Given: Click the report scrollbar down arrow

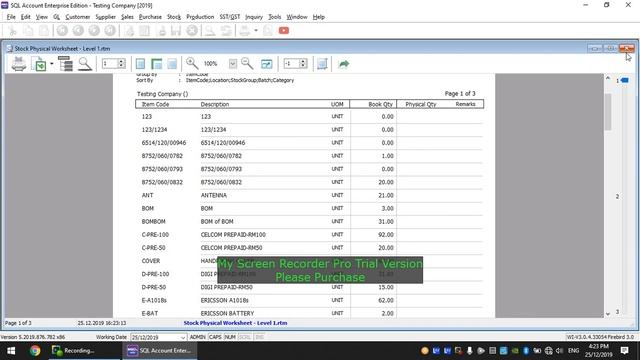Looking at the screenshot, I should 608,313.
